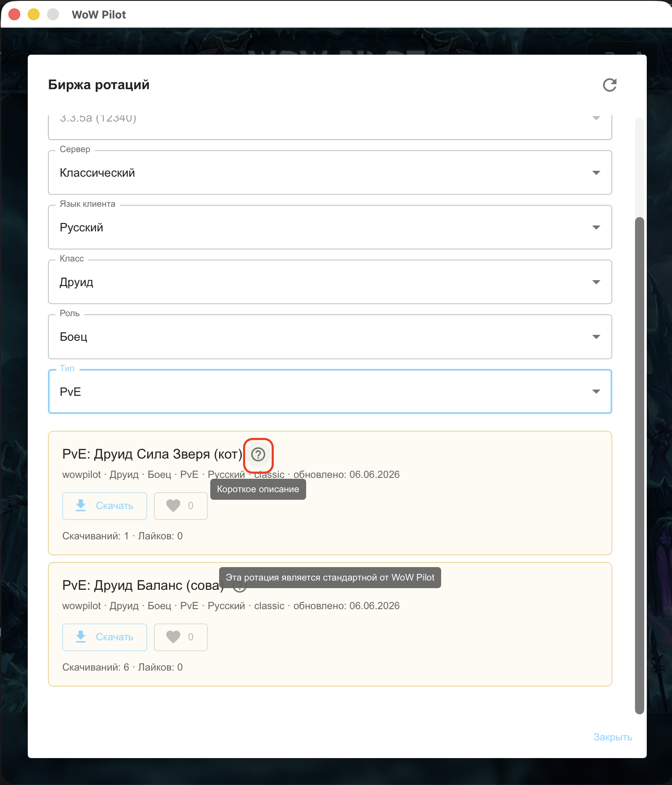The height and width of the screenshot is (785, 672).
Task: Click the WoW Pilot window title
Action: tap(99, 15)
